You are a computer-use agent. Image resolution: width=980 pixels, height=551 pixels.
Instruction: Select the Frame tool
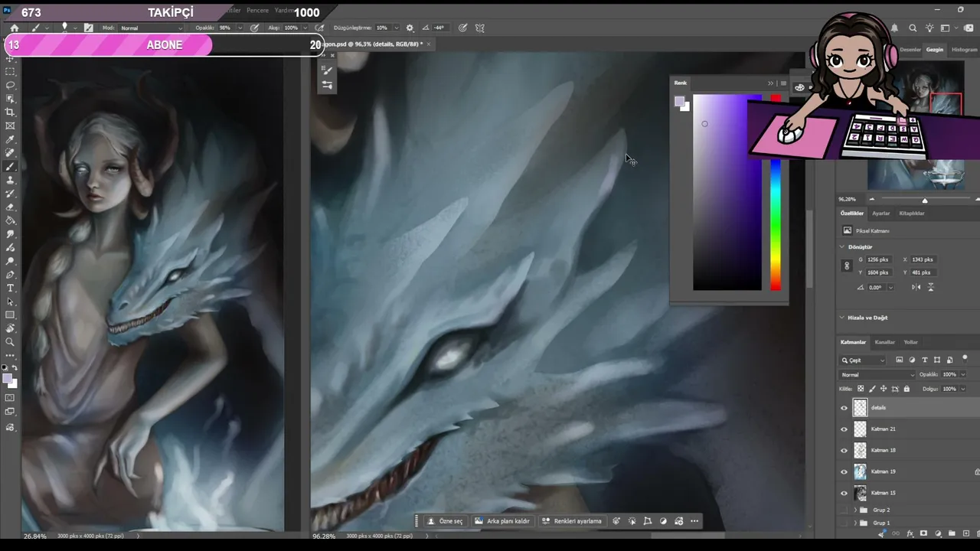10,126
